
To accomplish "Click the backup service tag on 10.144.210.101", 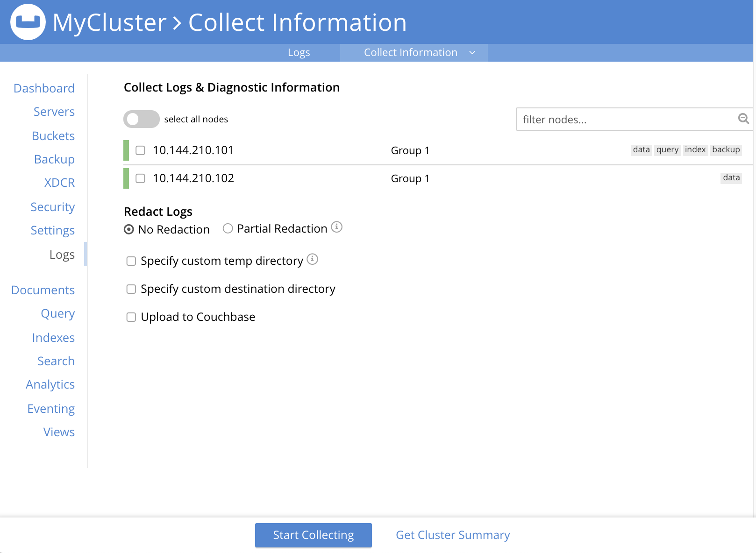I will (x=726, y=150).
